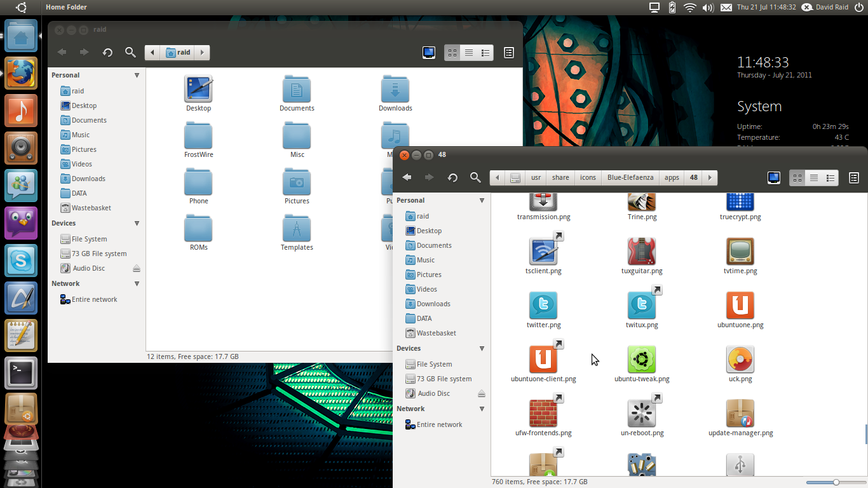The image size is (868, 488).
Task: Click path right arrow after raid button
Action: tap(202, 53)
